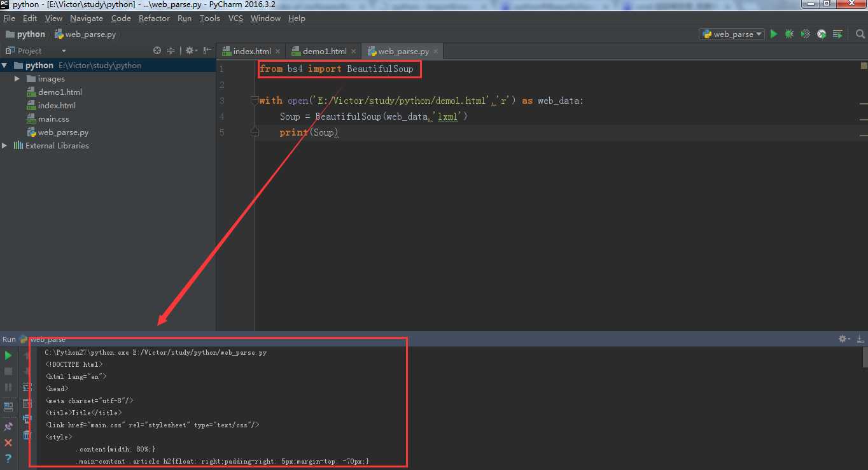868x470 pixels.
Task: Open the Edit menu
Action: pyautogui.click(x=30, y=18)
